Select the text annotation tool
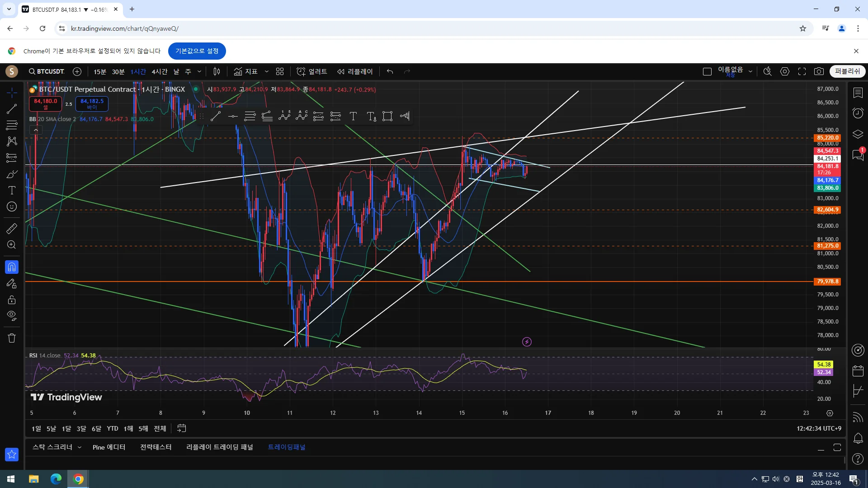This screenshot has width=868, height=488. (12, 190)
